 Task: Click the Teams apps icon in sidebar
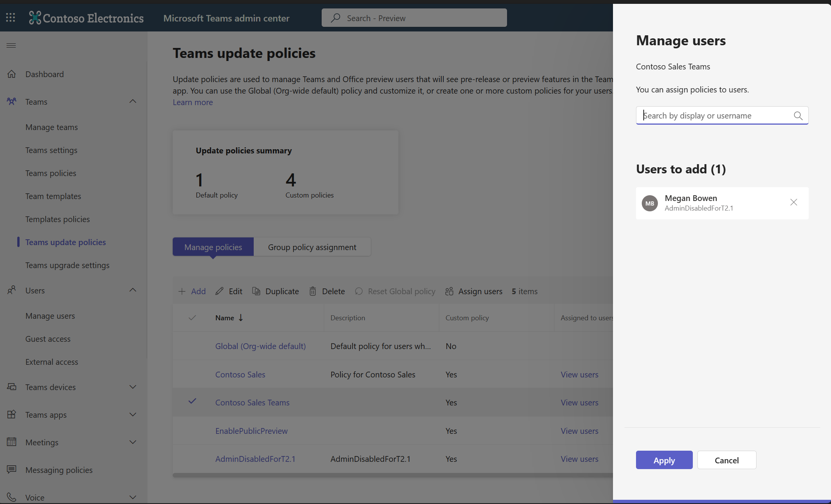(x=12, y=414)
